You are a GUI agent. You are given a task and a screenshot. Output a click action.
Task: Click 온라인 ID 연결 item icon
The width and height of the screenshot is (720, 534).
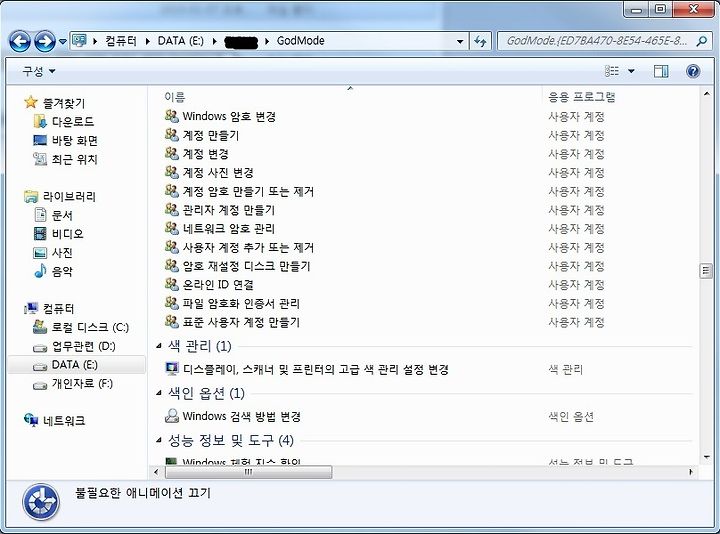tap(172, 285)
